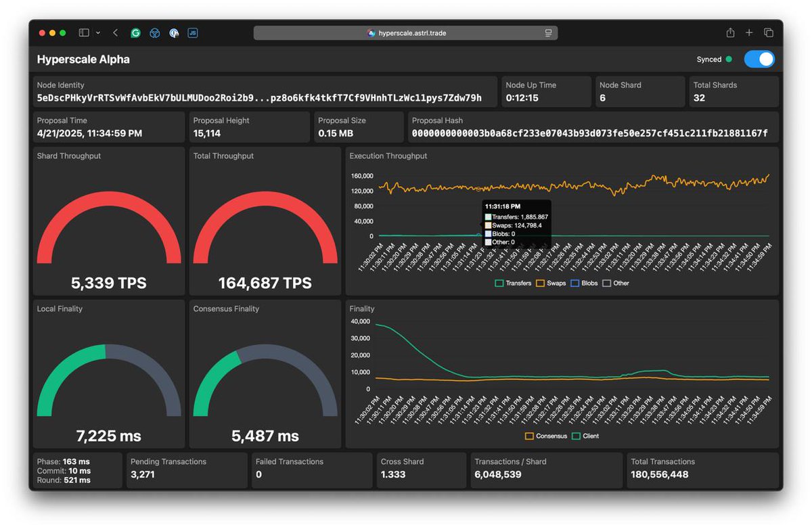Click the Round 521 ms entry
The image size is (812, 529).
click(x=64, y=480)
